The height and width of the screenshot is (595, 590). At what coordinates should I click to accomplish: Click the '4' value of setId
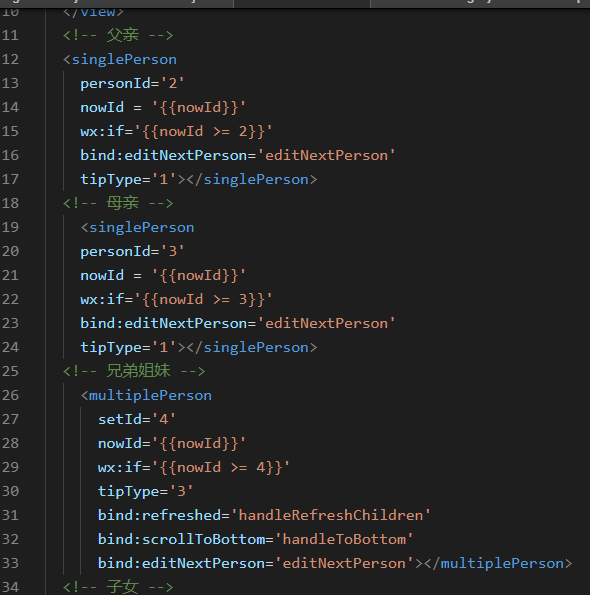click(x=164, y=419)
